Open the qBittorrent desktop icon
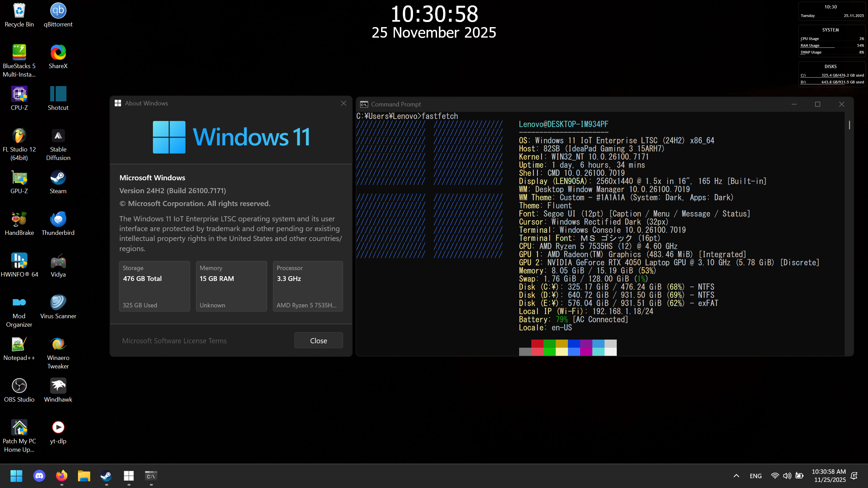 click(x=58, y=11)
